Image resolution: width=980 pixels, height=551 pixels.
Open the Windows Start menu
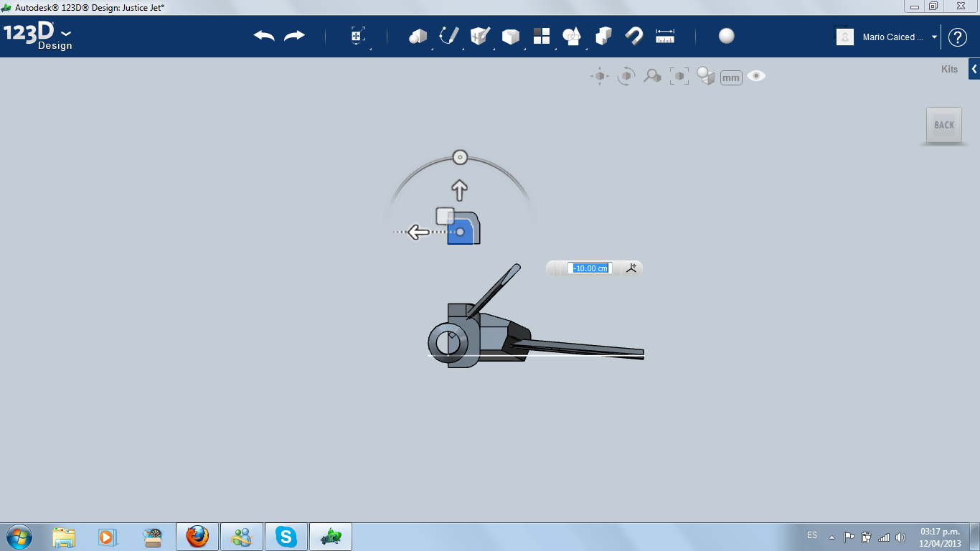click(x=18, y=537)
